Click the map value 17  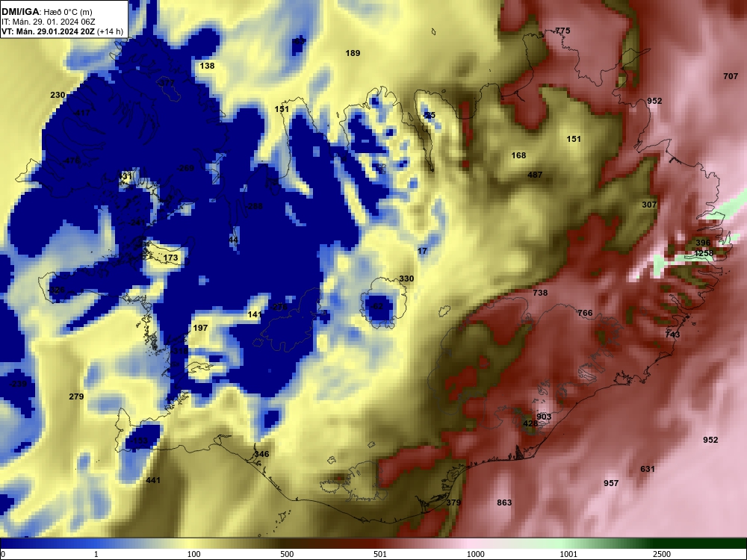[x=423, y=251]
